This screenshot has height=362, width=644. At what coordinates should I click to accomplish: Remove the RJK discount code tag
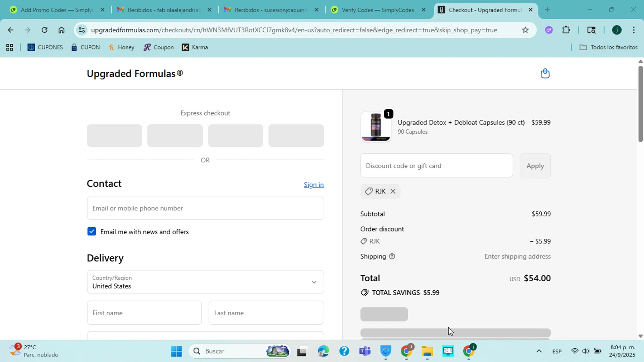point(393,192)
